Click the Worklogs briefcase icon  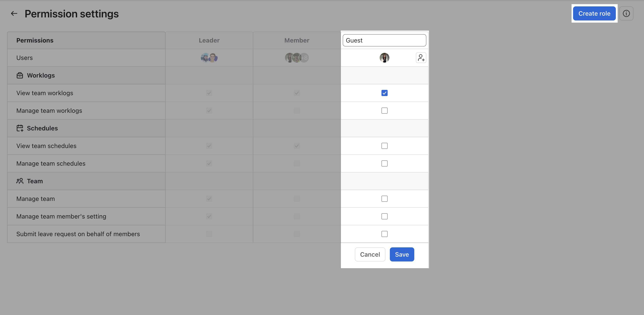click(x=20, y=76)
